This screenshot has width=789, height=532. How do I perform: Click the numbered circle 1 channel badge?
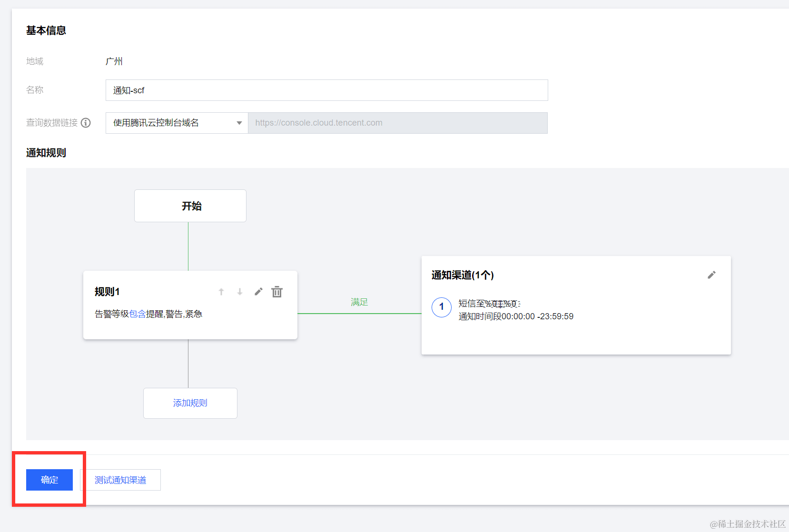point(441,307)
